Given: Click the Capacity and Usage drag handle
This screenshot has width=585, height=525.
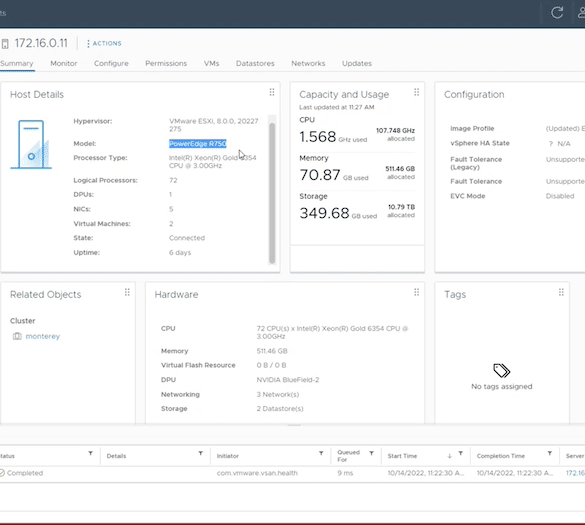Looking at the screenshot, I should (417, 92).
